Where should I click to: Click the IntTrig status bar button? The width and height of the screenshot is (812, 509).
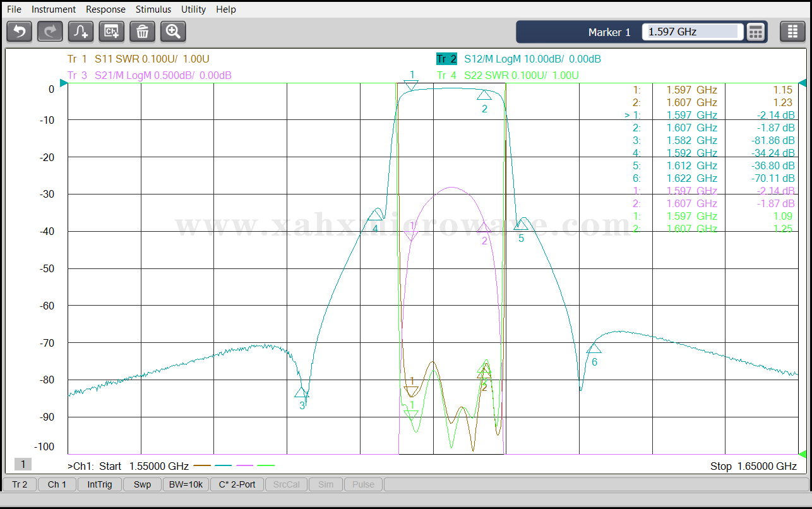(x=100, y=484)
